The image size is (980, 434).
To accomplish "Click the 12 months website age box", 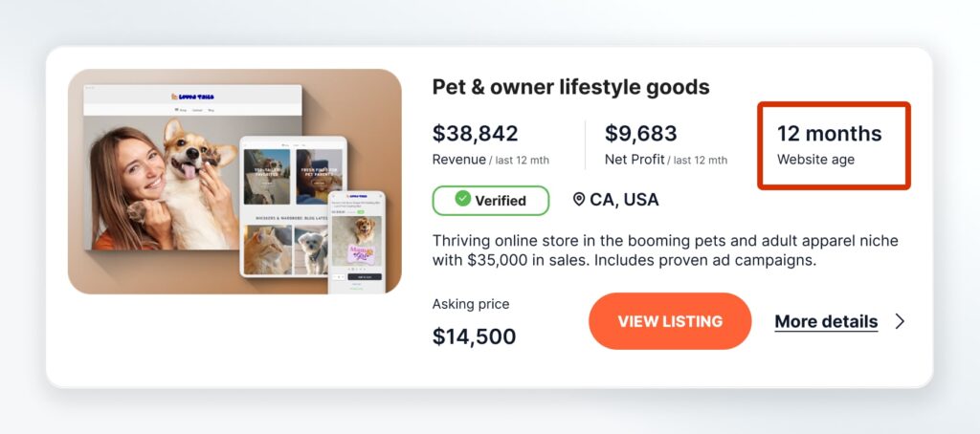I will (833, 145).
